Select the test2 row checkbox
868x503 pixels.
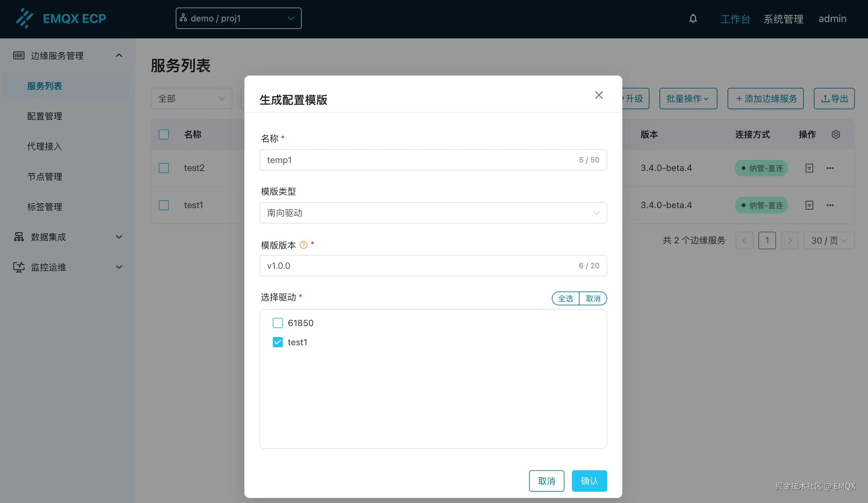pyautogui.click(x=163, y=168)
